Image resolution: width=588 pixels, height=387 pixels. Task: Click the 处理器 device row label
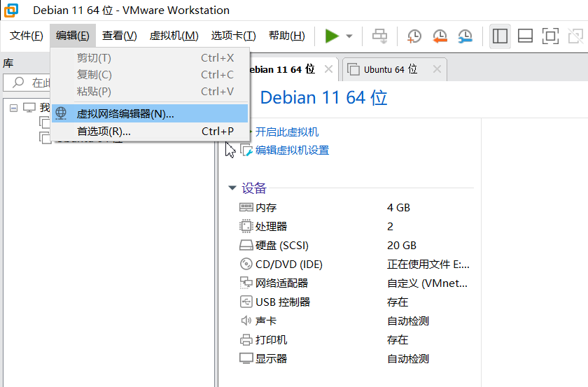(x=271, y=226)
